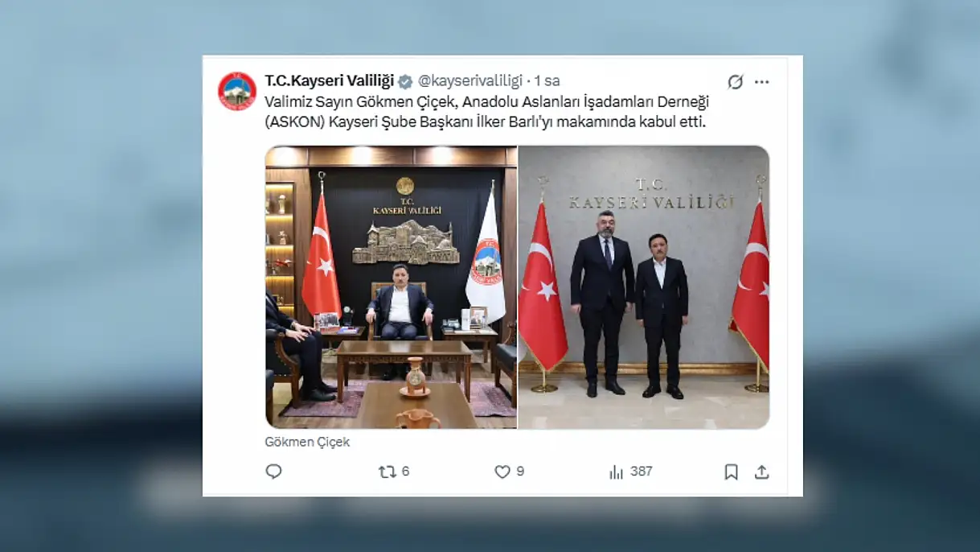Click the '1 sa' timestamp
This screenshot has width=980, height=552.
click(x=547, y=81)
